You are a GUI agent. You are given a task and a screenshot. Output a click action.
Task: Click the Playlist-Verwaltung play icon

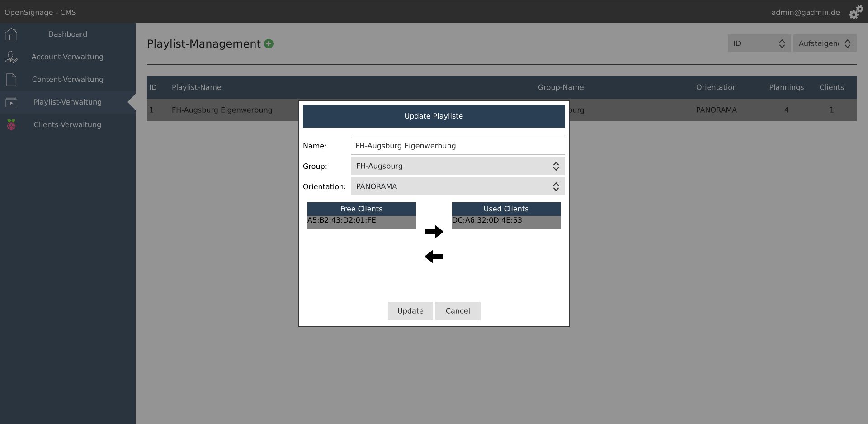[11, 103]
